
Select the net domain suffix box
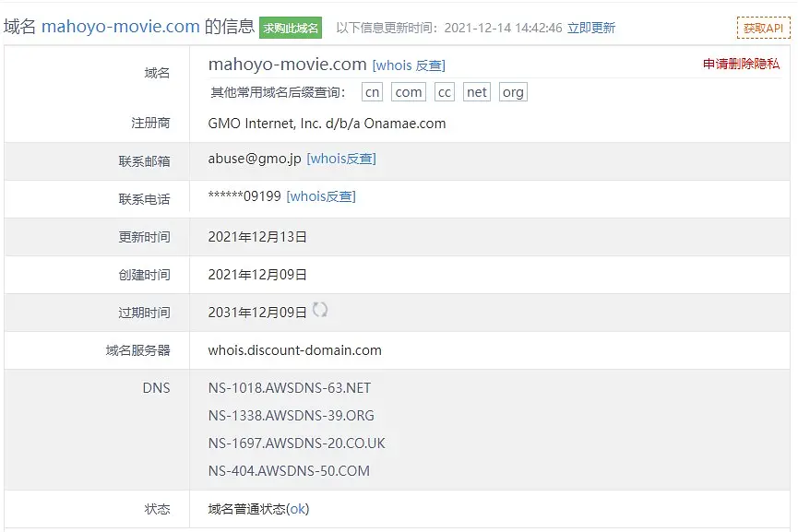click(477, 92)
